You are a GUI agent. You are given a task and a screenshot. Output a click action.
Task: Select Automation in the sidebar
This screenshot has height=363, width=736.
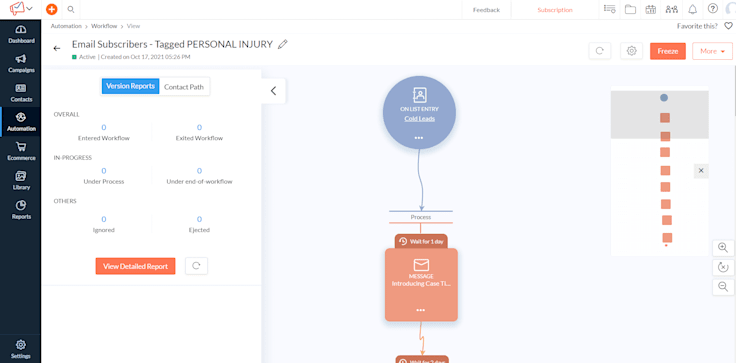pos(21,122)
